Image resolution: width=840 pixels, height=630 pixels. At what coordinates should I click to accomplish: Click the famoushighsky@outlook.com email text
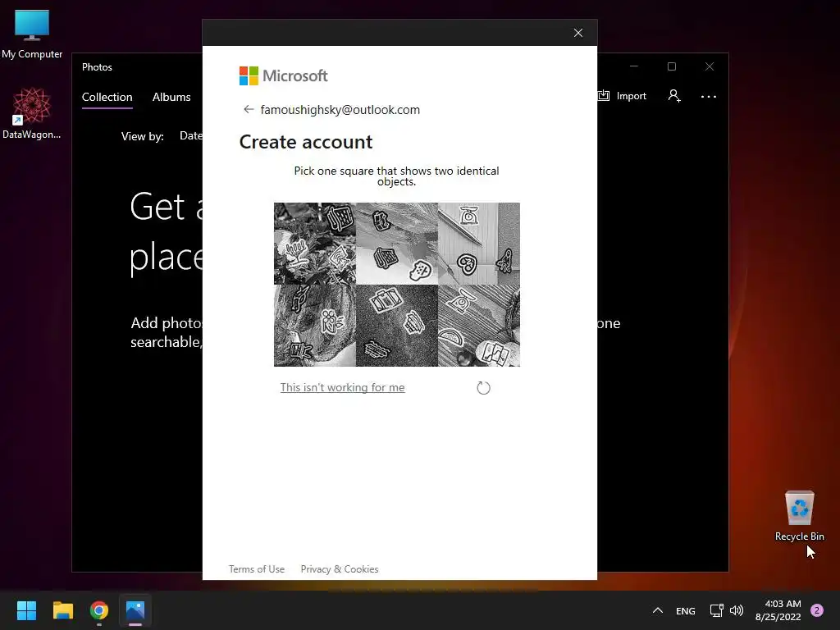(x=340, y=110)
